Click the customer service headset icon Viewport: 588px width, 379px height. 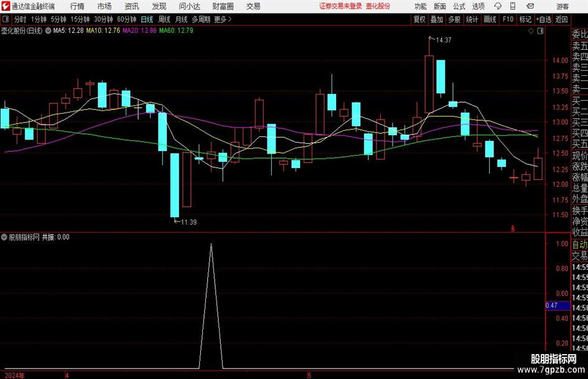pyautogui.click(x=498, y=6)
